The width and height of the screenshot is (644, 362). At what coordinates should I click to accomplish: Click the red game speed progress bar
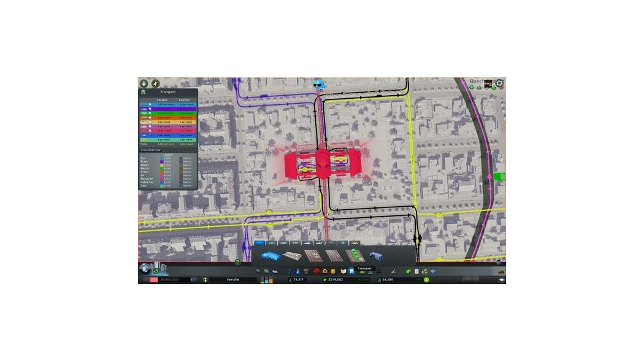click(x=153, y=279)
